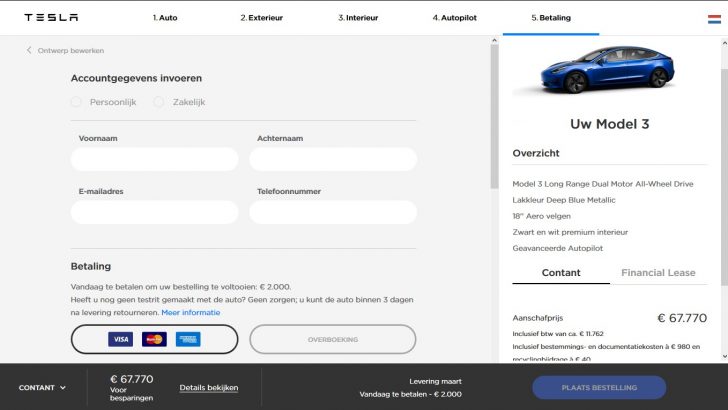Open the Netherlands flag language selector
The width and height of the screenshot is (728, 410).
[x=714, y=19]
